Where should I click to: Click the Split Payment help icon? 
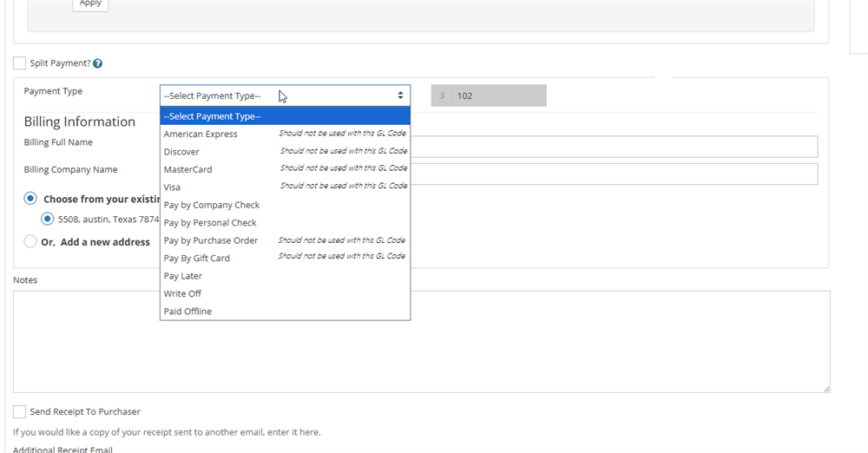pyautogui.click(x=97, y=63)
